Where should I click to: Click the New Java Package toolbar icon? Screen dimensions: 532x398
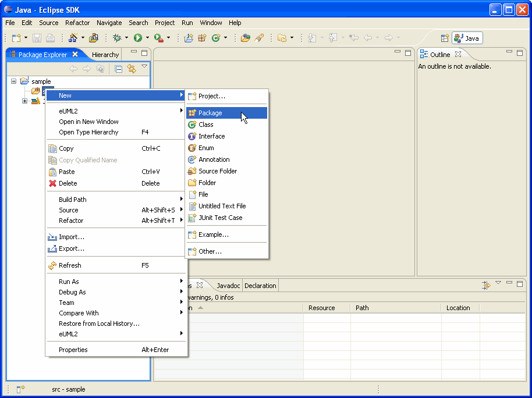tap(202, 38)
